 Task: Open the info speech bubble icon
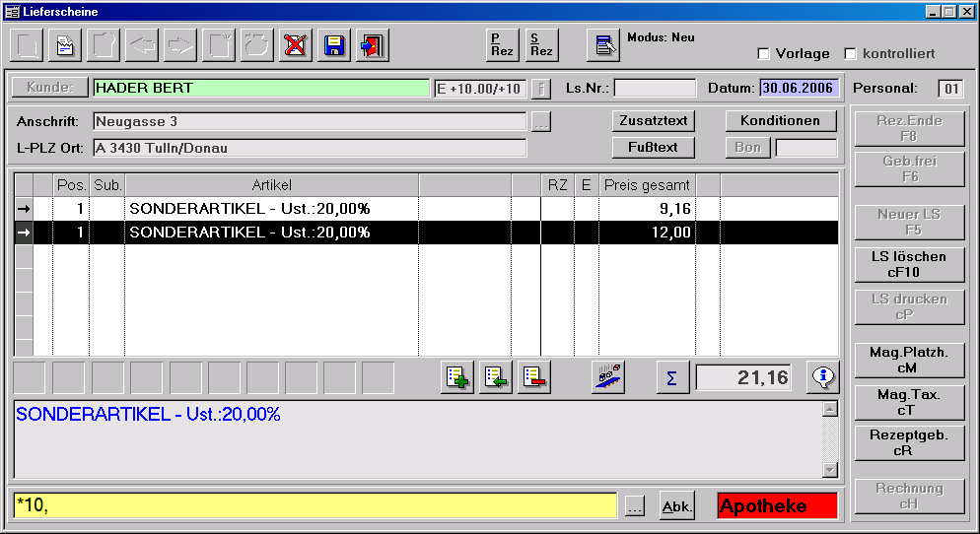point(822,377)
